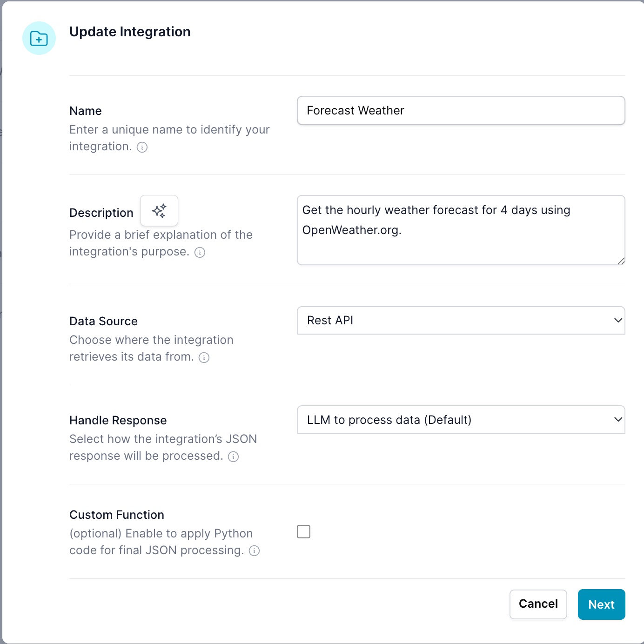Click the folder integration icon in the header

39,39
